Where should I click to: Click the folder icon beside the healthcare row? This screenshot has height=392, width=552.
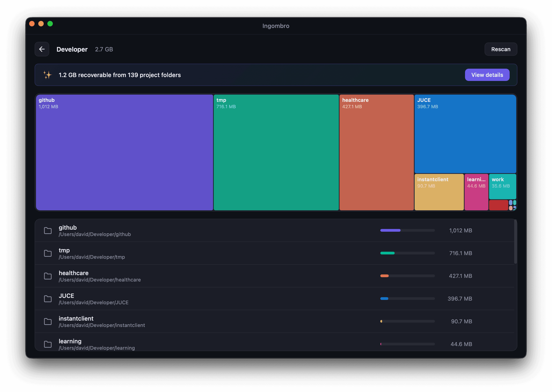48,276
